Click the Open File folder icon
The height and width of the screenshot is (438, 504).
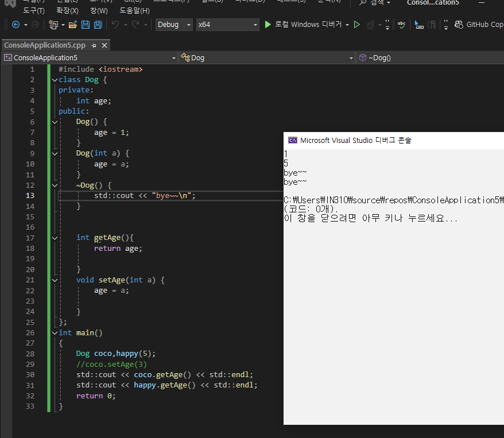[73, 25]
